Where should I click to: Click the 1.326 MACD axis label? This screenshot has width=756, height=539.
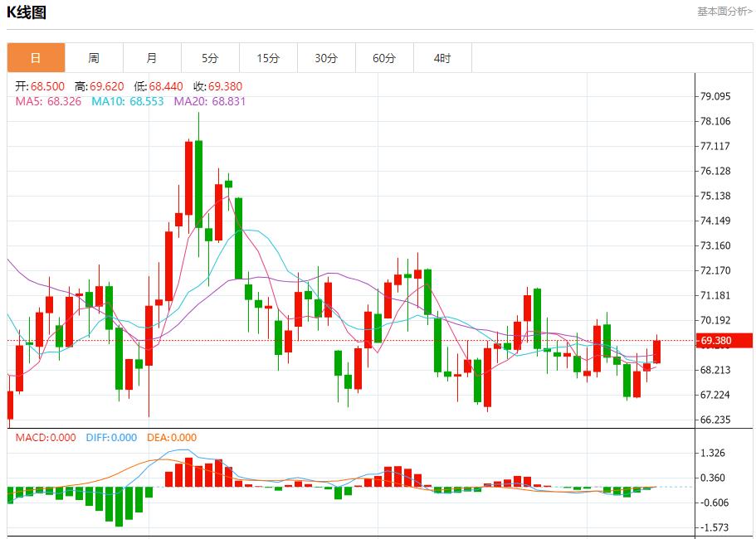[715, 453]
